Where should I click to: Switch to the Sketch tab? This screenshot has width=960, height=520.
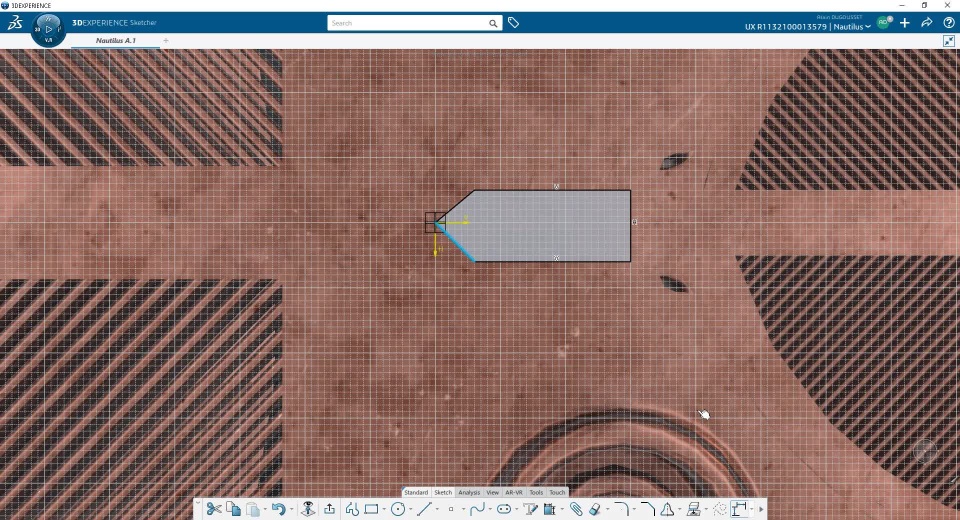[443, 492]
